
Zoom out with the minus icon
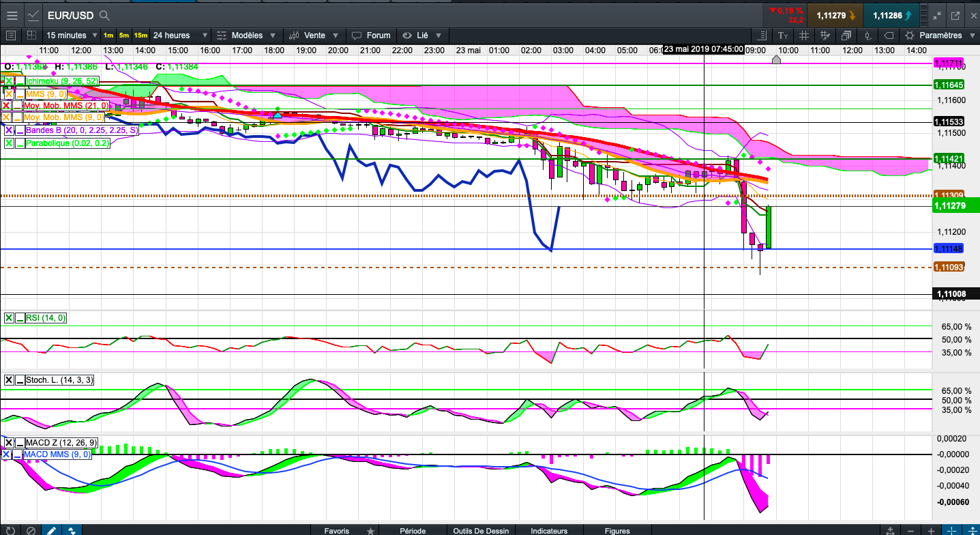click(911, 530)
